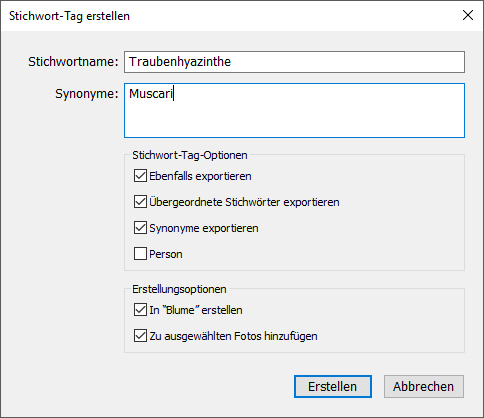Click the Zu ausgewählten Fotos hinzufügen text

tap(233, 336)
